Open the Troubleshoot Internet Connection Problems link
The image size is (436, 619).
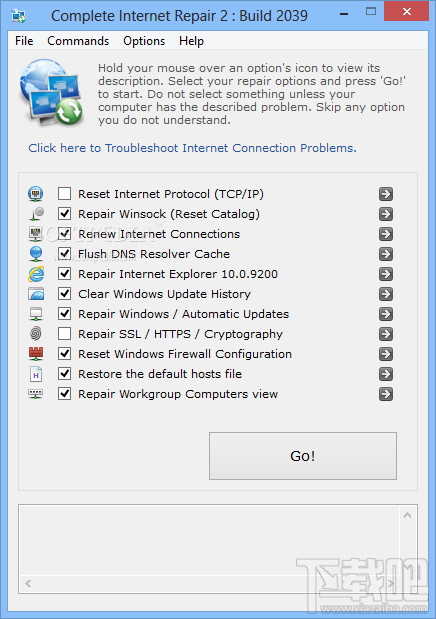(192, 148)
